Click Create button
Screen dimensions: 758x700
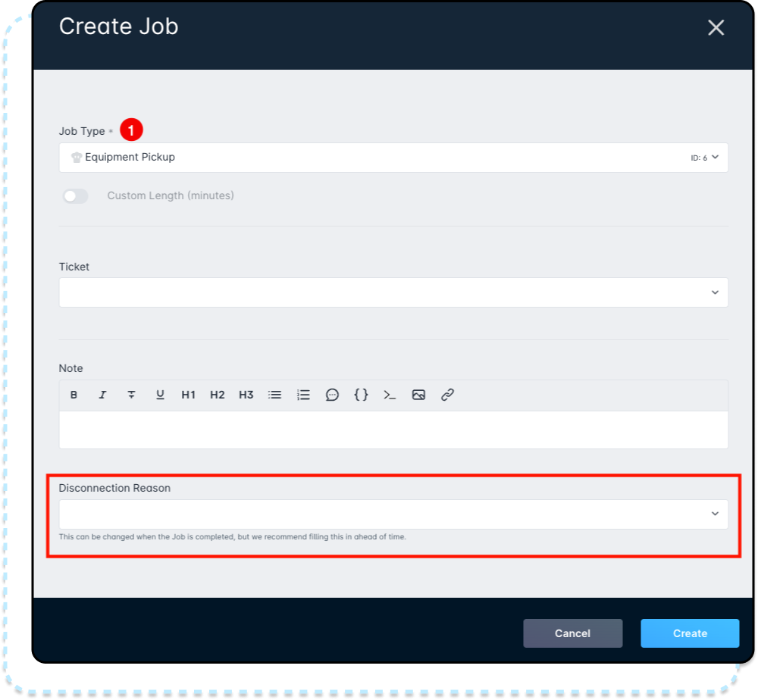(690, 633)
